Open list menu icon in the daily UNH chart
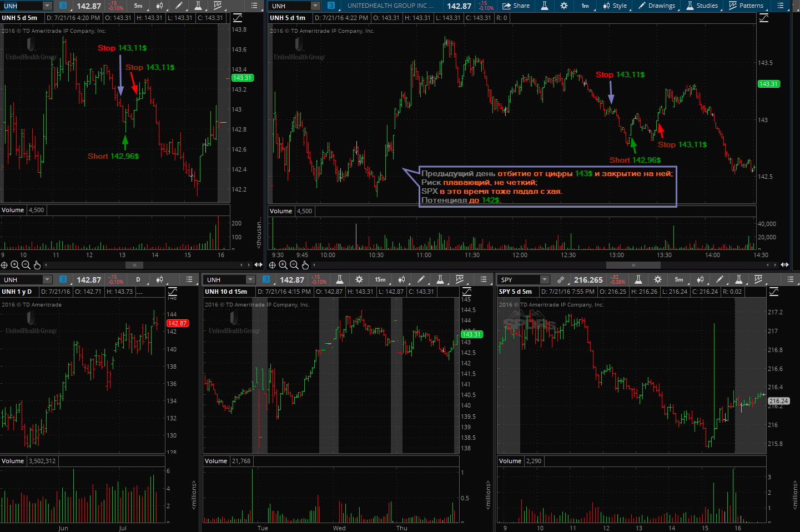This screenshot has height=532, width=800. click(x=189, y=279)
